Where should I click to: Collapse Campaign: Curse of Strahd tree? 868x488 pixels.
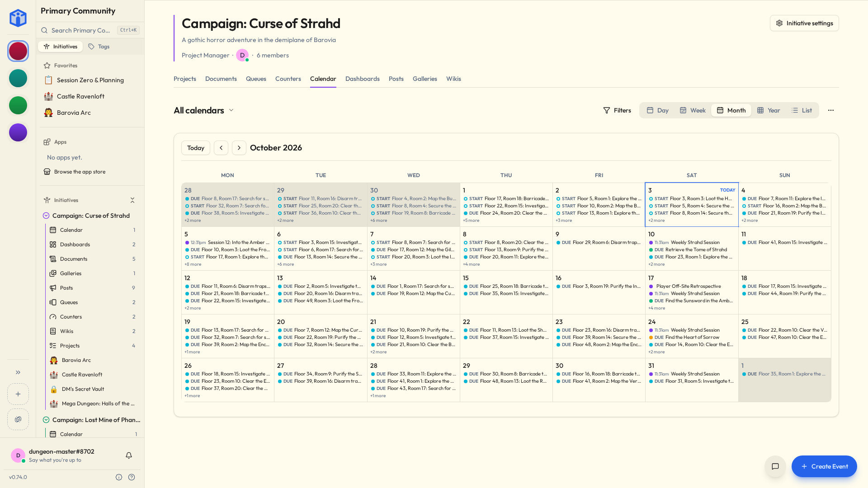pos(46,216)
